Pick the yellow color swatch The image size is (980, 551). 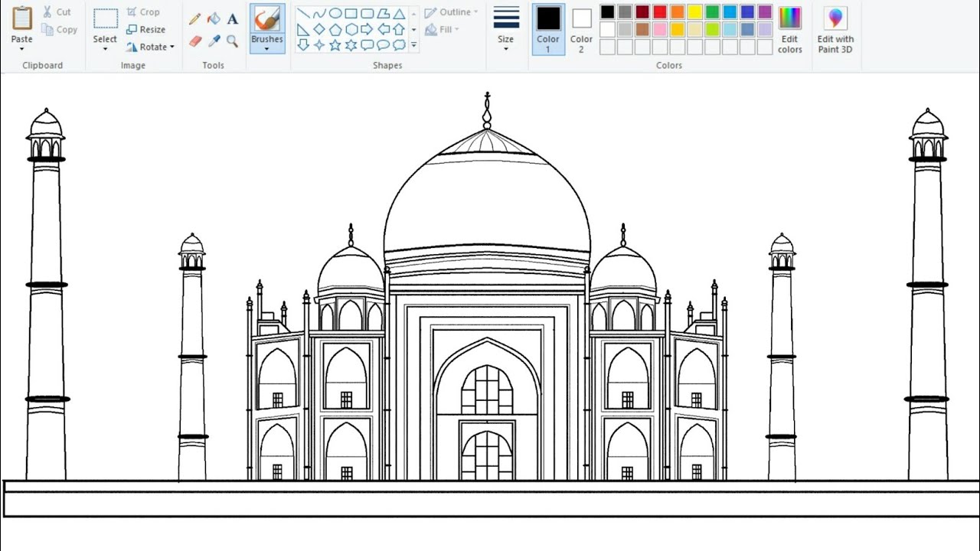pos(694,12)
